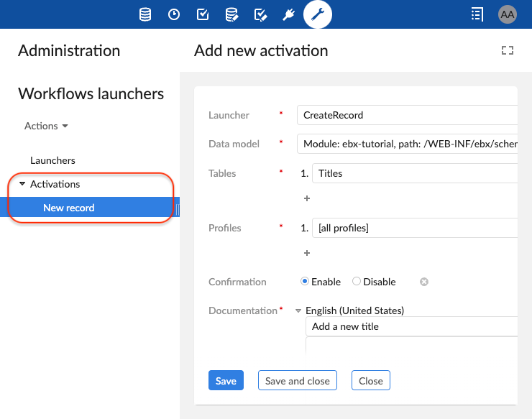Click the database with pencil icon

coord(231,14)
